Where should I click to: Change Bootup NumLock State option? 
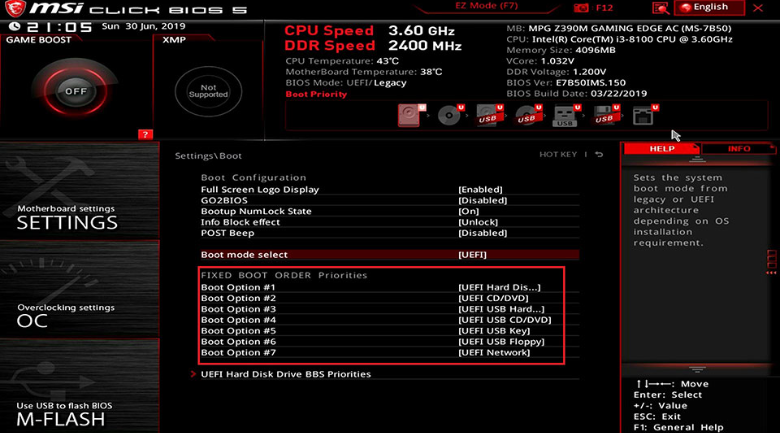click(390, 212)
